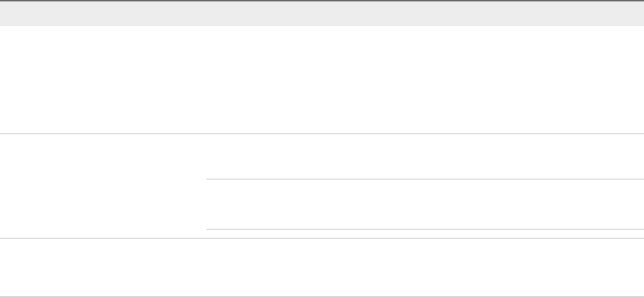
Task: Click the dark top border of the header
Action: pos(322,1)
